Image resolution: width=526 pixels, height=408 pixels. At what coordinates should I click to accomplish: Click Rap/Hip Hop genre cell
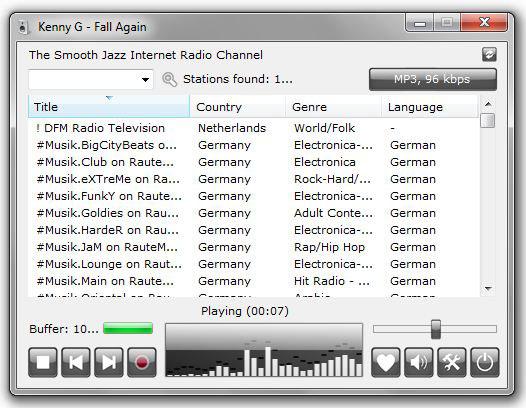pos(329,247)
